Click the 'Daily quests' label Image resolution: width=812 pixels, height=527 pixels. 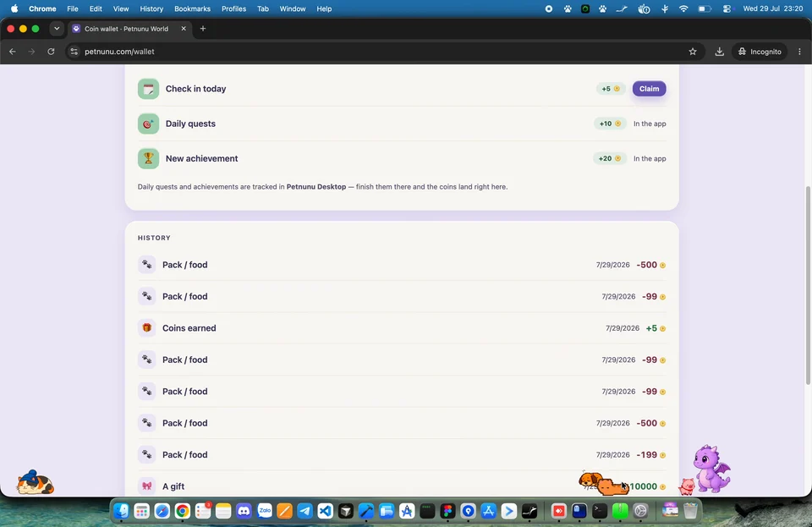[x=190, y=124]
